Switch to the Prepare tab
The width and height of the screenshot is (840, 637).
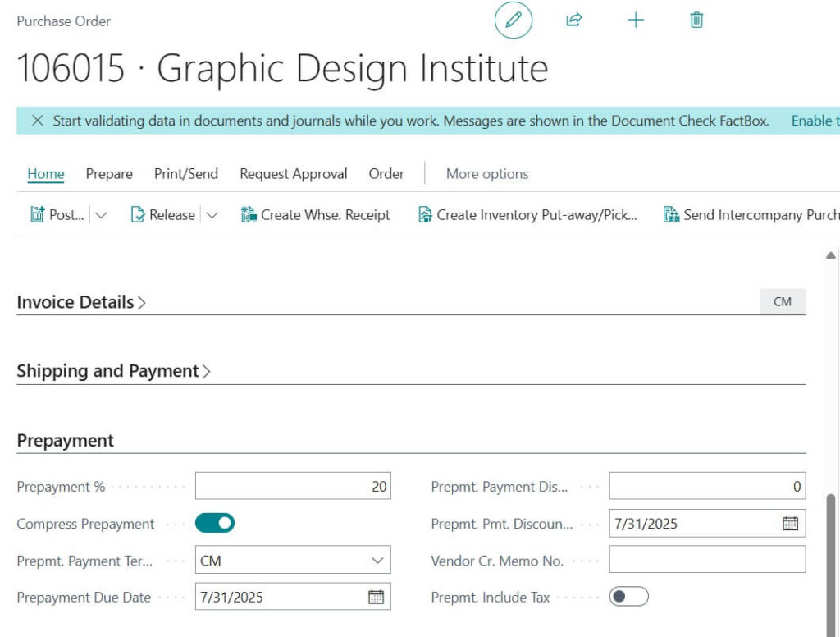point(109,174)
